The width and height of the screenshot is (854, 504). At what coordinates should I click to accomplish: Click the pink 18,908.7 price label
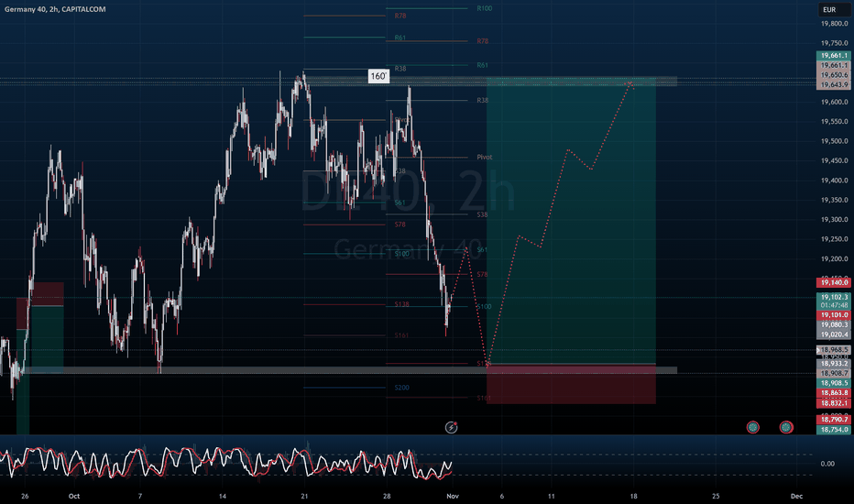[833, 373]
